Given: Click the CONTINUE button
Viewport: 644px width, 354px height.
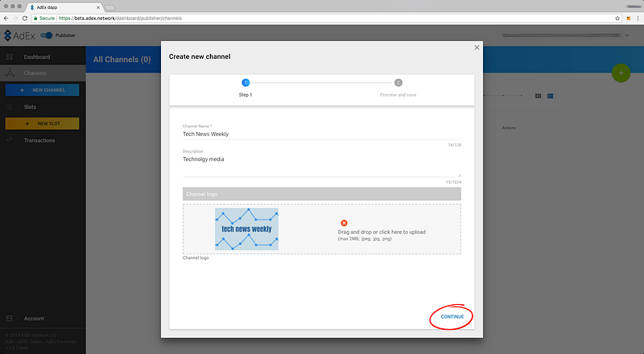Looking at the screenshot, I should pos(452,317).
